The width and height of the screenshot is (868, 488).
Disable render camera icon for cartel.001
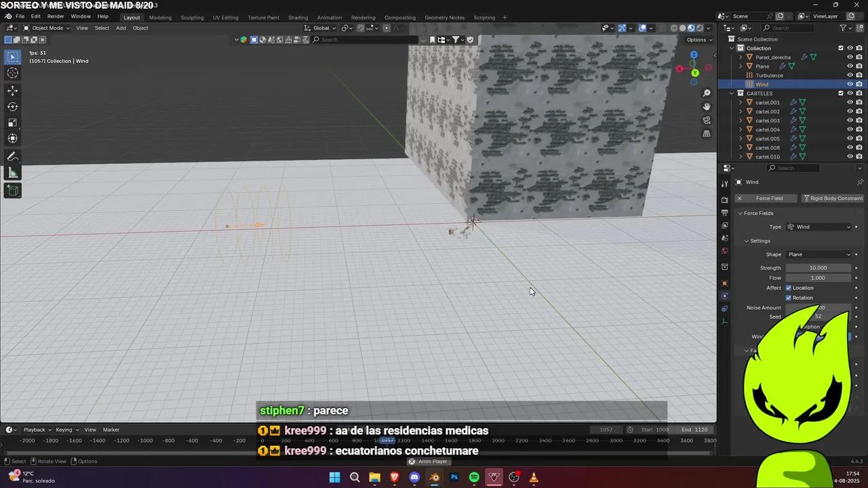[x=859, y=102]
